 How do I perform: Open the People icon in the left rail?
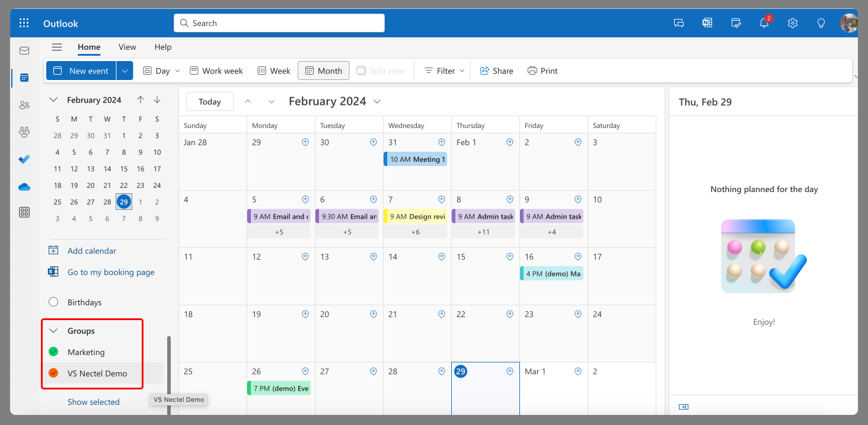(24, 105)
